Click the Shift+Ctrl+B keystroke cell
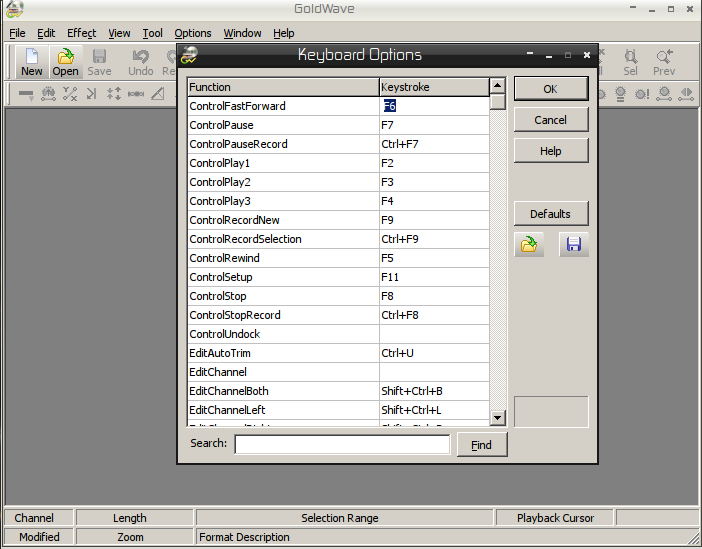702x549 pixels. [434, 391]
